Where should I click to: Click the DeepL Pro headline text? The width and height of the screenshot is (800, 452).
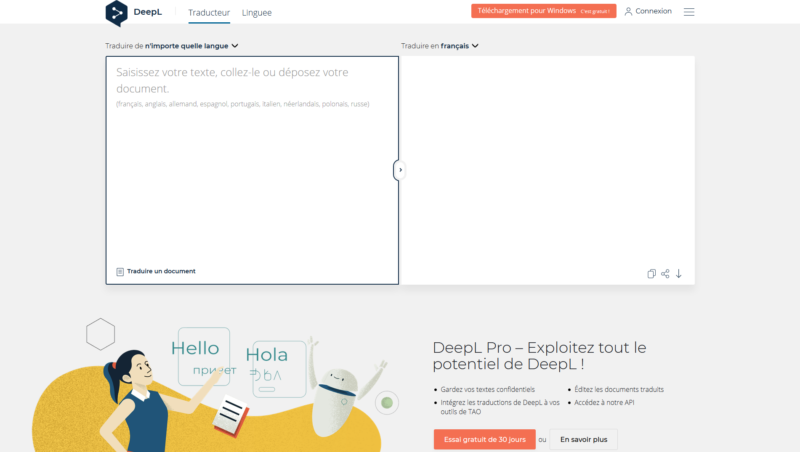539,356
